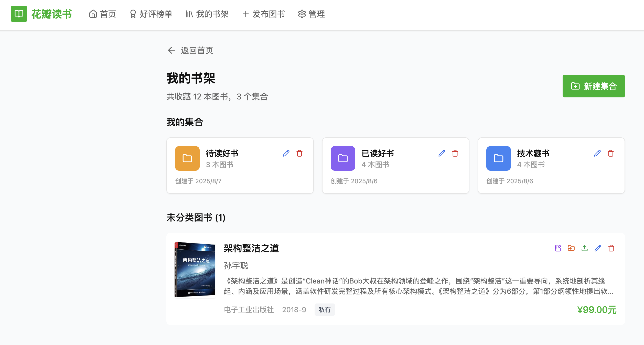
Task: Click the 3 本图书 count in 待读好书
Action: (x=220, y=165)
